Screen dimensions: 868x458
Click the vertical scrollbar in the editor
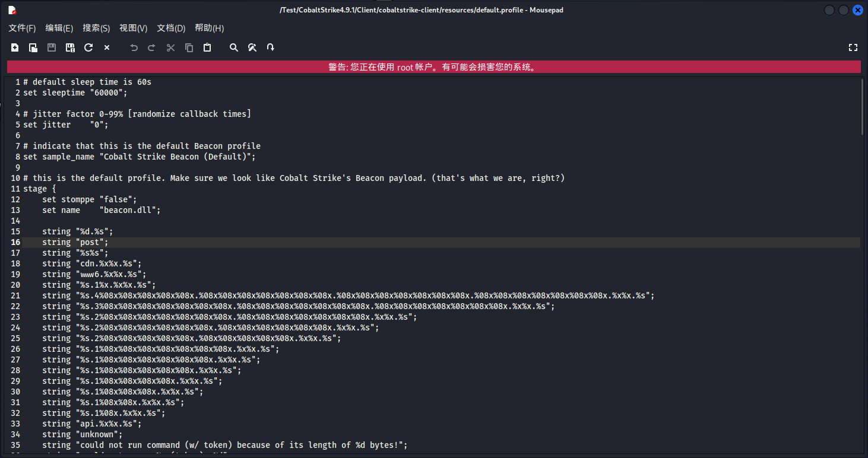863,107
